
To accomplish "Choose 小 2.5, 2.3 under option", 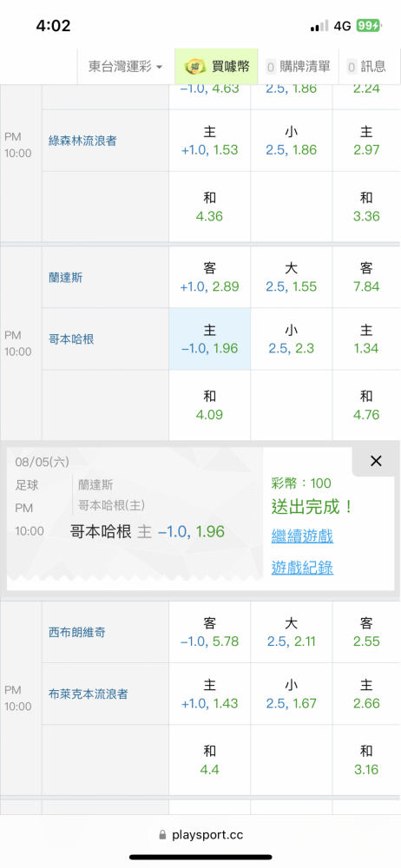I will [x=292, y=339].
